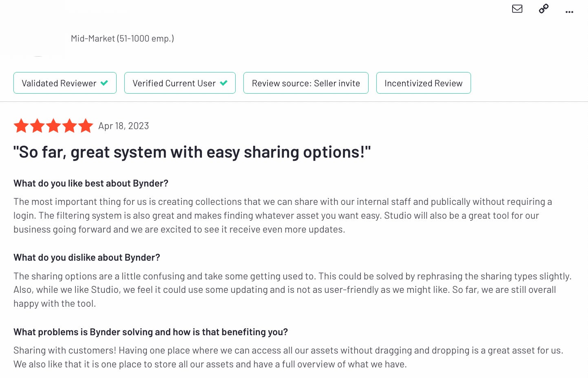
Task: Click the Incentivized Review badge
Action: pyautogui.click(x=423, y=83)
